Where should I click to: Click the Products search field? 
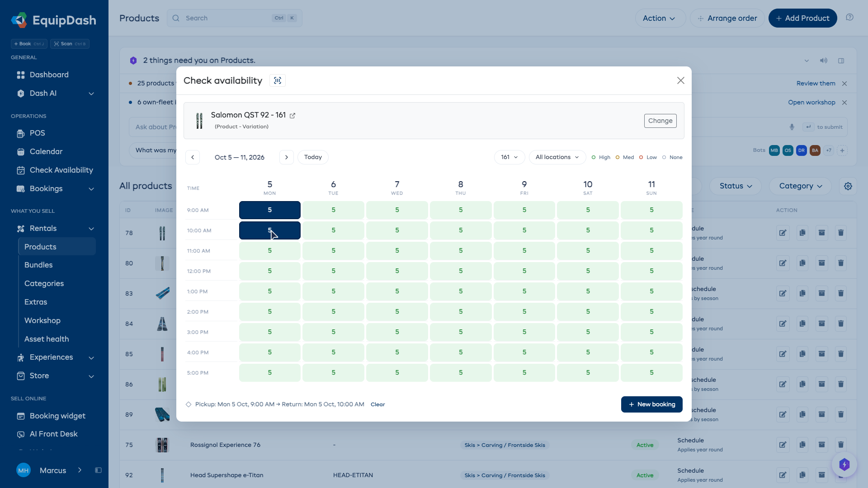[x=234, y=18]
